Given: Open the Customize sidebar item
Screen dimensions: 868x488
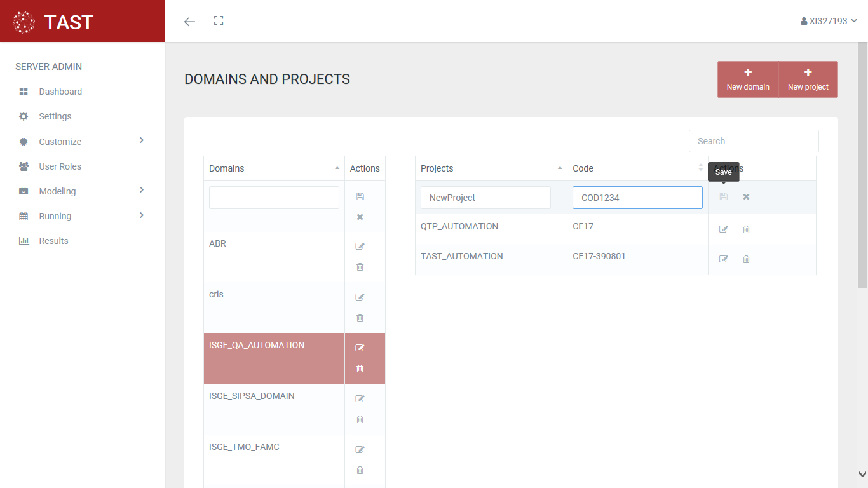Looking at the screenshot, I should 60,142.
